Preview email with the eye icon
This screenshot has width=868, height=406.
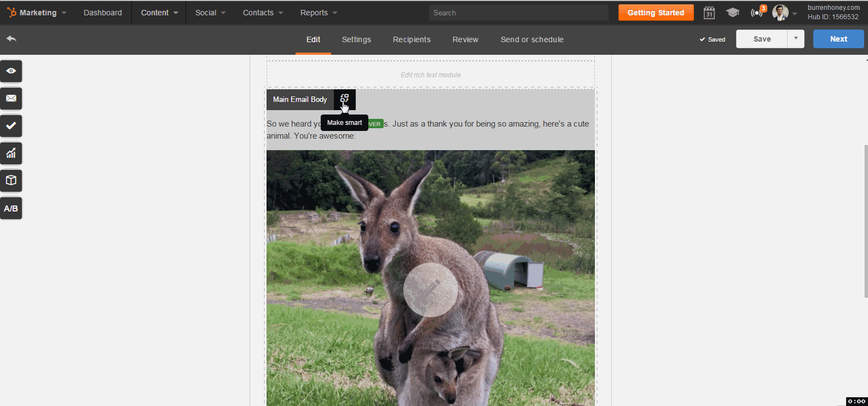(11, 71)
